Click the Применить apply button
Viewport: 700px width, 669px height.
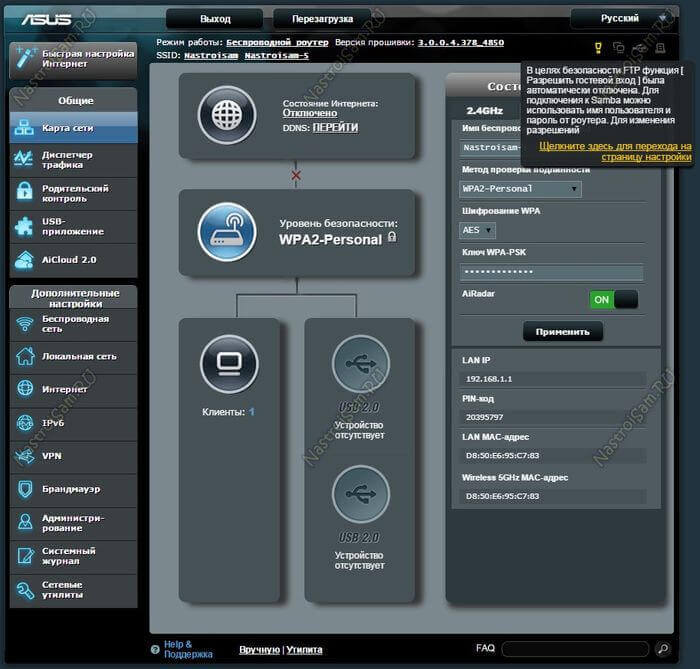click(562, 332)
